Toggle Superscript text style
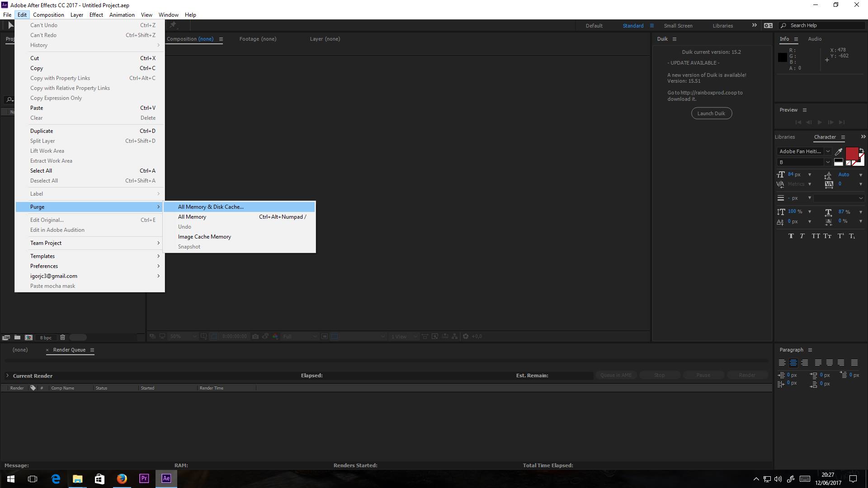 point(840,236)
